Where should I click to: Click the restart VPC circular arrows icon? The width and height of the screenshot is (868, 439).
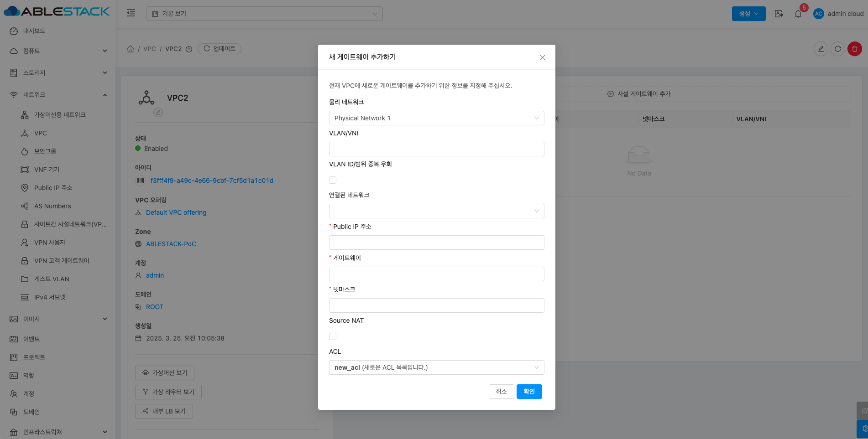tap(838, 49)
